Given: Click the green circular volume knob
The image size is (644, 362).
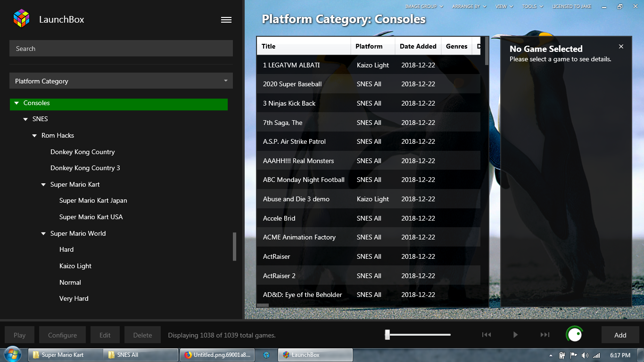Looking at the screenshot, I should click(x=574, y=335).
